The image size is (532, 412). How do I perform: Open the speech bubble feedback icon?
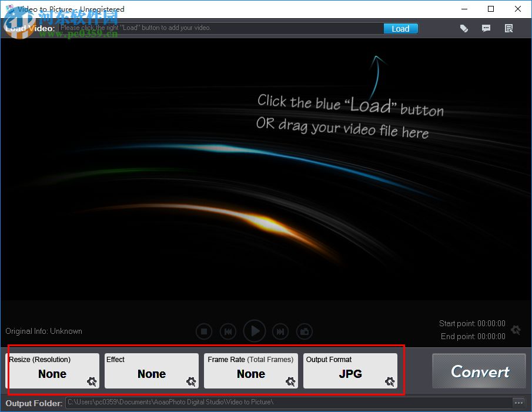pyautogui.click(x=486, y=28)
